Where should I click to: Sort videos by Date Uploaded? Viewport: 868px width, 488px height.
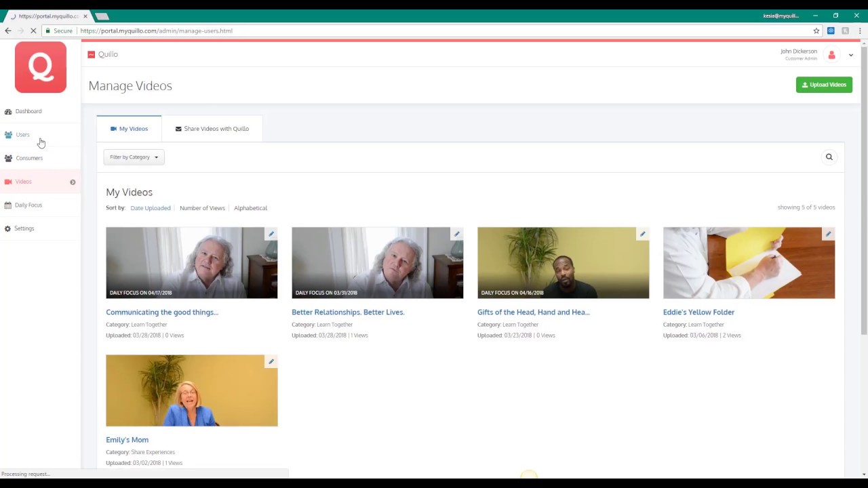[151, 208]
